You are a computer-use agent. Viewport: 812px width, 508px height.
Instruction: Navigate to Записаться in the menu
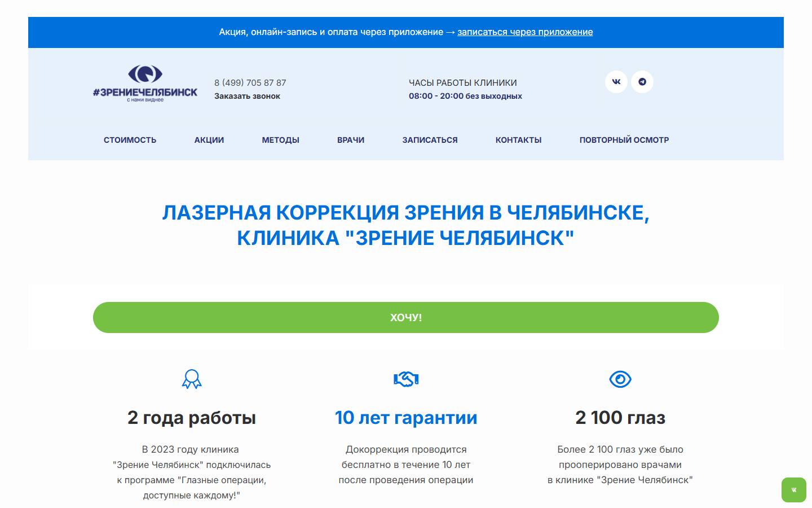(x=430, y=140)
